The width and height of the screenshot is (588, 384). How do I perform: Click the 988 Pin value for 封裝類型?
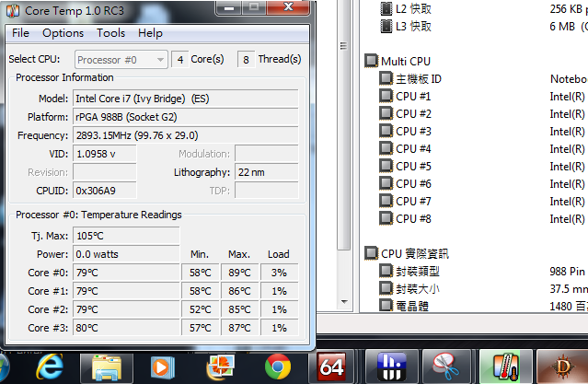pyautogui.click(x=567, y=271)
